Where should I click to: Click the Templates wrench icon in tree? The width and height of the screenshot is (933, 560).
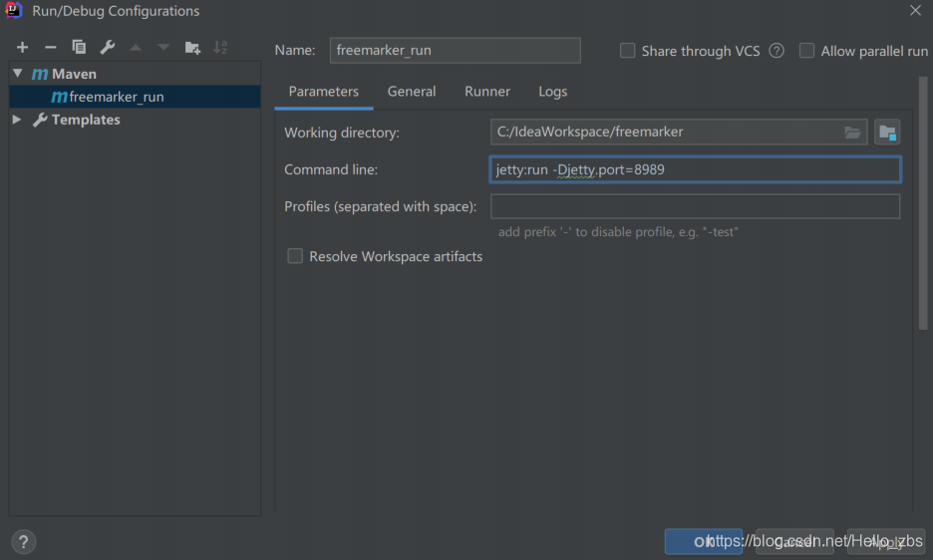tap(40, 120)
